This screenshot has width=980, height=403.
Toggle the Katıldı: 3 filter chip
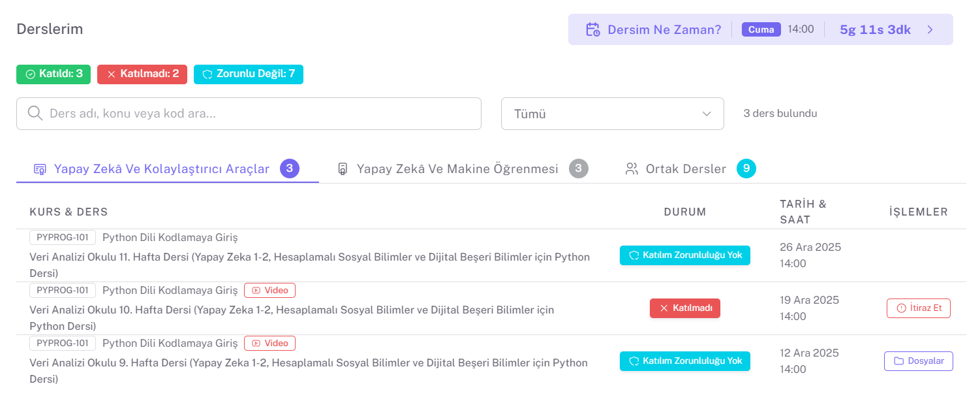click(x=53, y=74)
